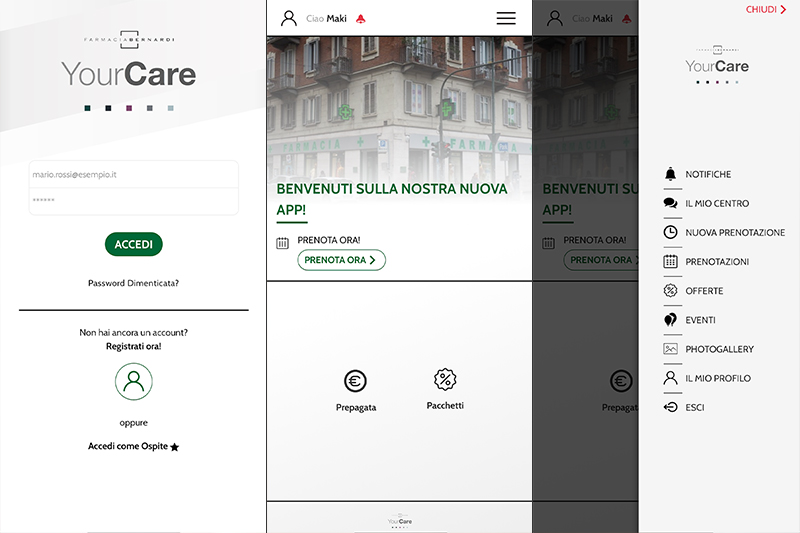Tap the Pacchetti percent badge icon
The image size is (800, 533).
[x=445, y=379]
